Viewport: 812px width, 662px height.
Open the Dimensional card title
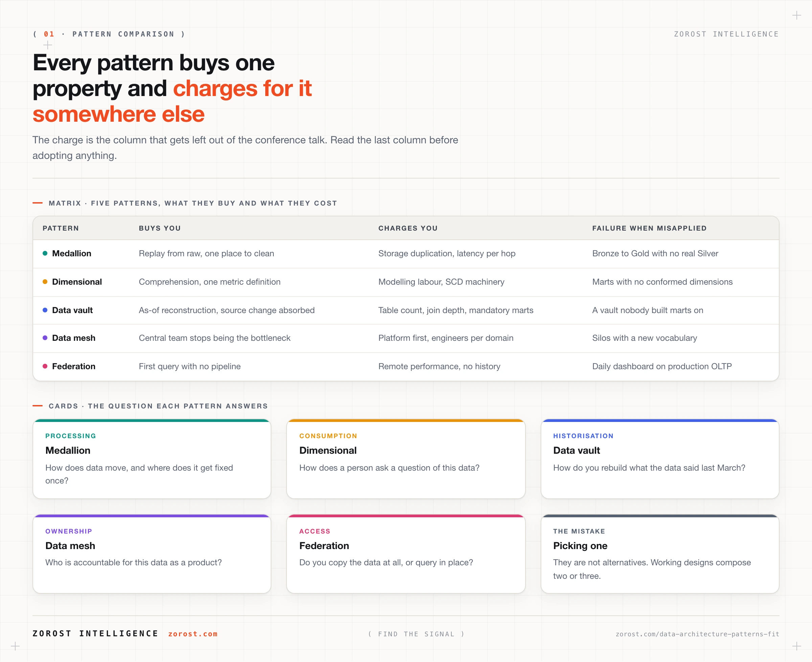pyautogui.click(x=328, y=450)
